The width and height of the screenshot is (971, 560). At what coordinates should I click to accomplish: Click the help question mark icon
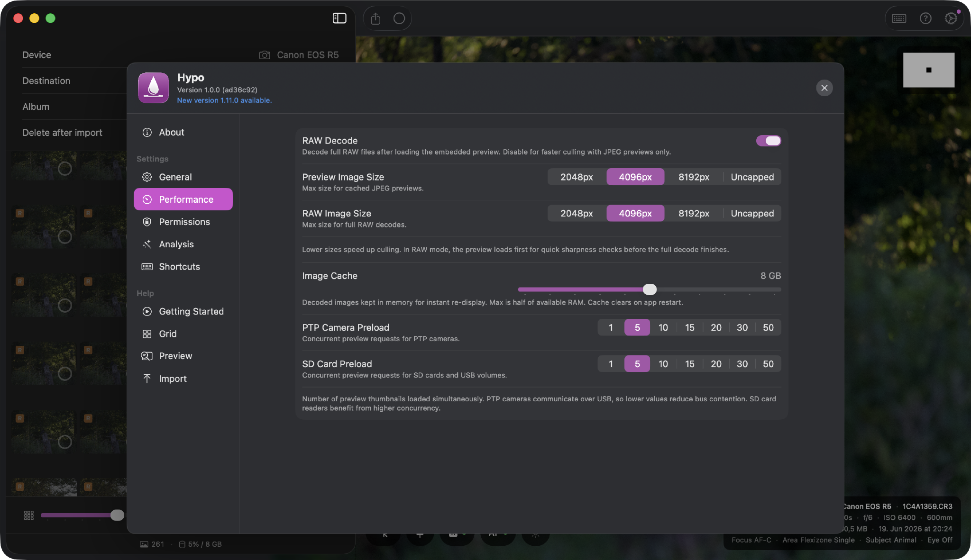point(925,18)
